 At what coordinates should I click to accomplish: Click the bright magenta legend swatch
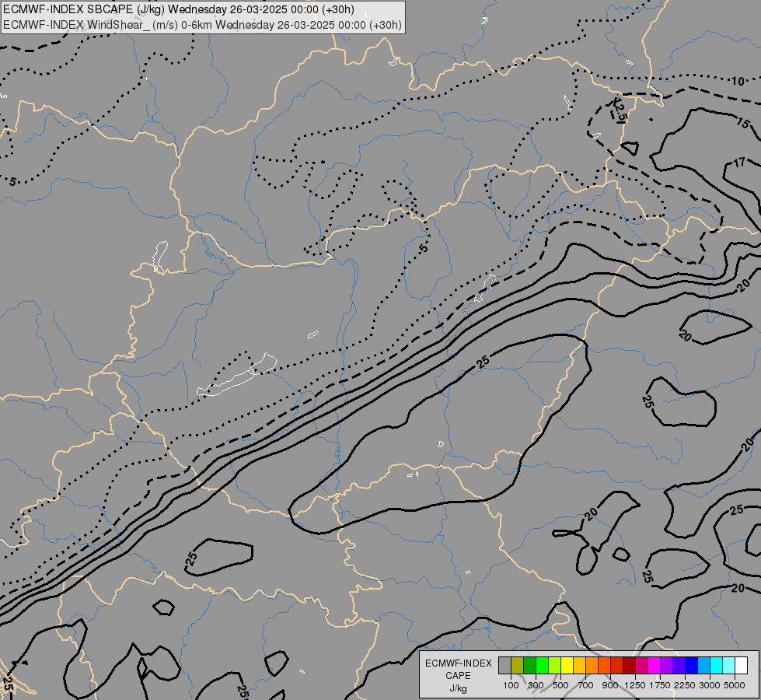[655, 665]
